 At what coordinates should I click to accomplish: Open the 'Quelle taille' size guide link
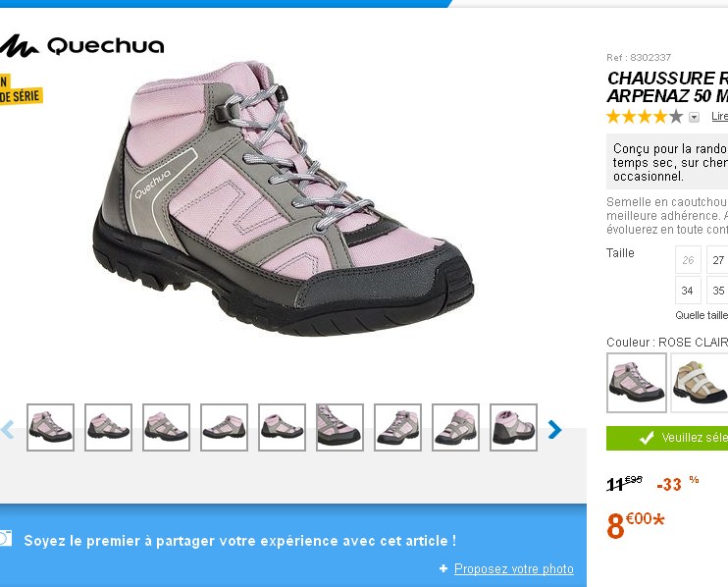tap(702, 315)
